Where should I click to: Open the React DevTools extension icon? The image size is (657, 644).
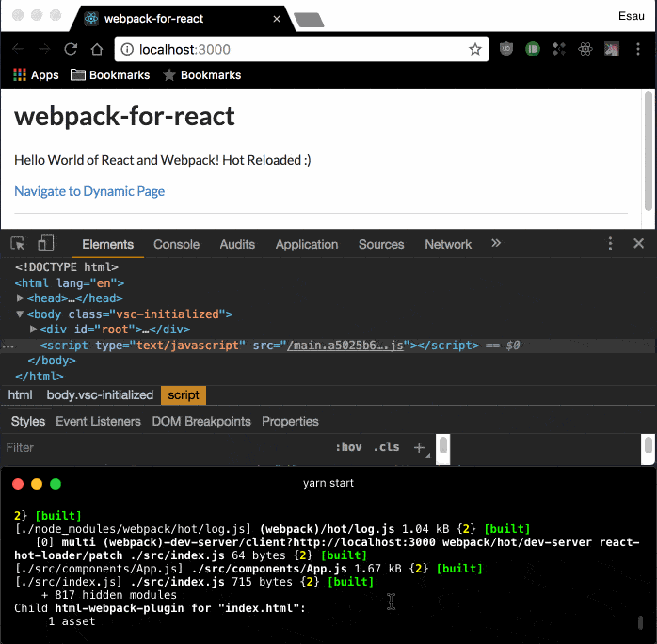tap(585, 49)
